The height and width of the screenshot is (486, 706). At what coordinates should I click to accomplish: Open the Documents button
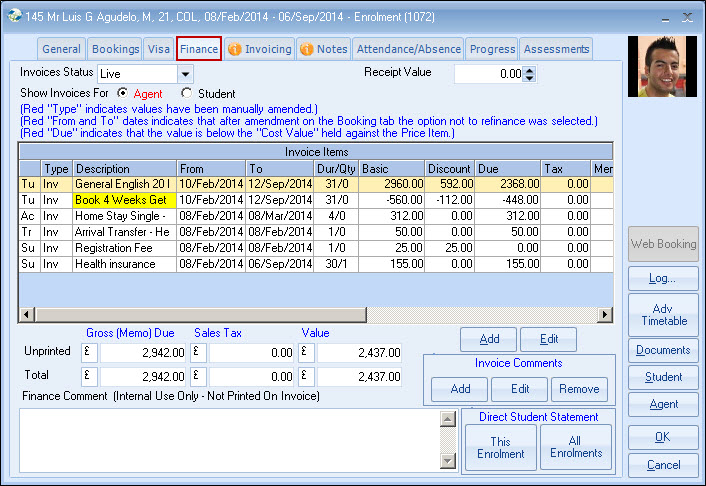pyautogui.click(x=663, y=350)
